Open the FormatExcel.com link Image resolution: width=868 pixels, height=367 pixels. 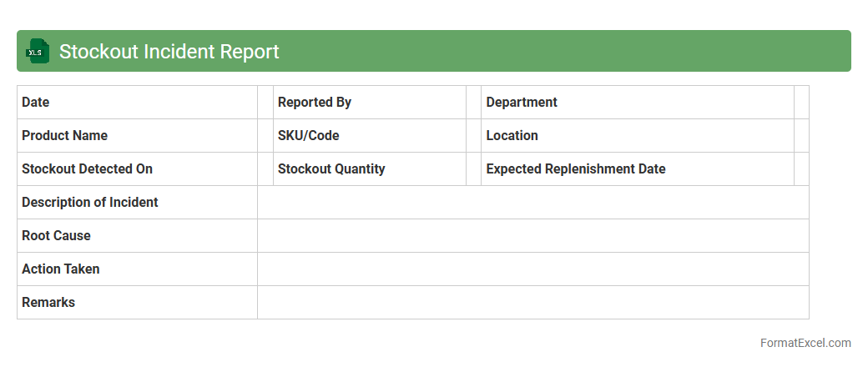coord(805,343)
